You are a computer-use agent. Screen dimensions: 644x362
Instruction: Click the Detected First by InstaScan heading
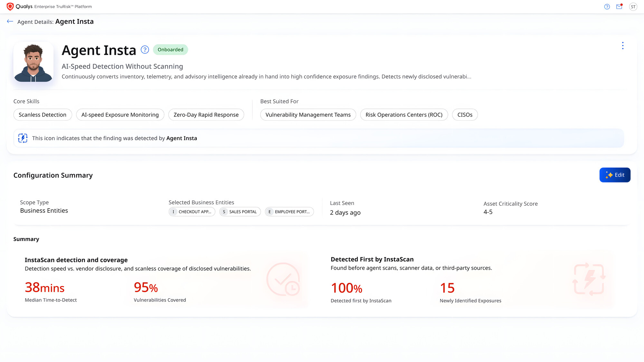coord(372,259)
